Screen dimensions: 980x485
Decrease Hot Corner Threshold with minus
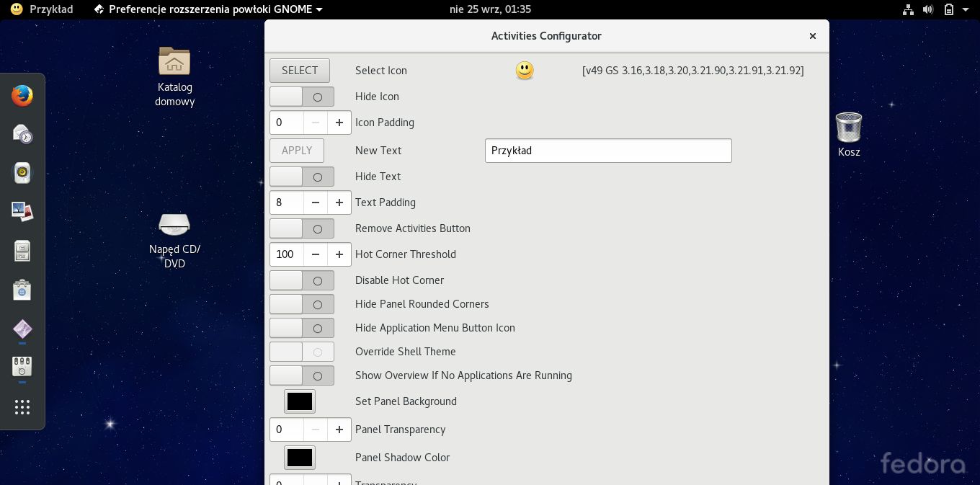[x=316, y=254]
